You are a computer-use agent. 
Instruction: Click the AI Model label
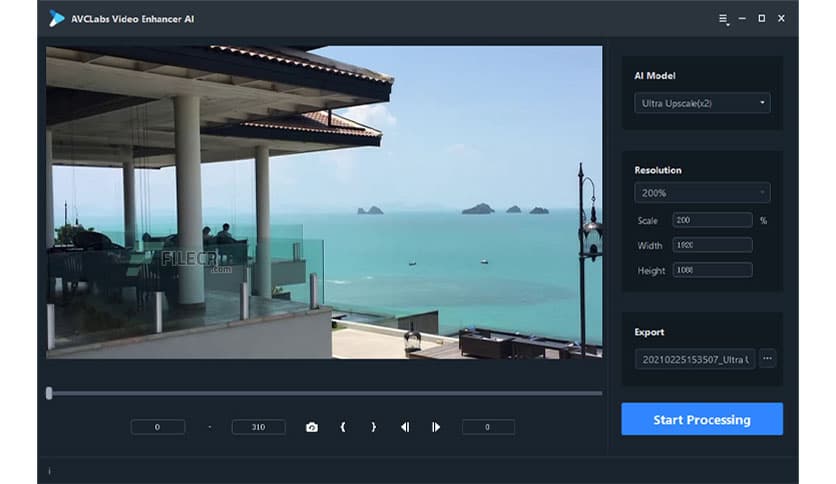pyautogui.click(x=655, y=76)
